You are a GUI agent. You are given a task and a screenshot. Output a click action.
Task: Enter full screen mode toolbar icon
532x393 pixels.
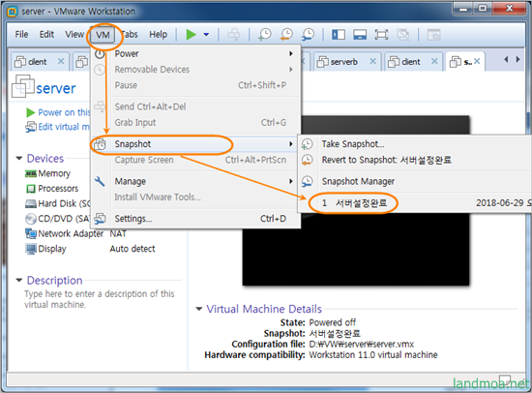(x=381, y=34)
